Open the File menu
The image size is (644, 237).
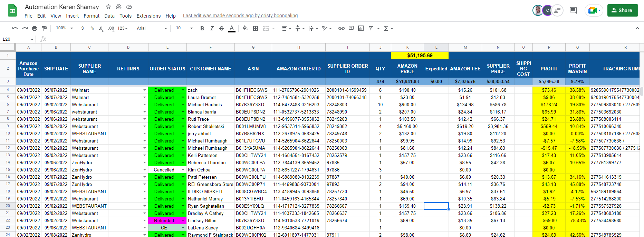click(28, 16)
